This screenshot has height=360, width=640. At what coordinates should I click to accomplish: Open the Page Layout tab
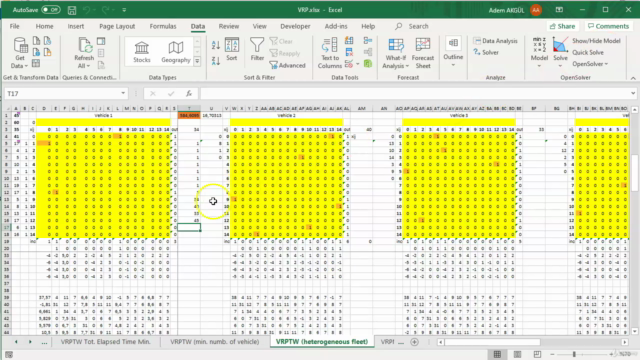click(x=117, y=26)
